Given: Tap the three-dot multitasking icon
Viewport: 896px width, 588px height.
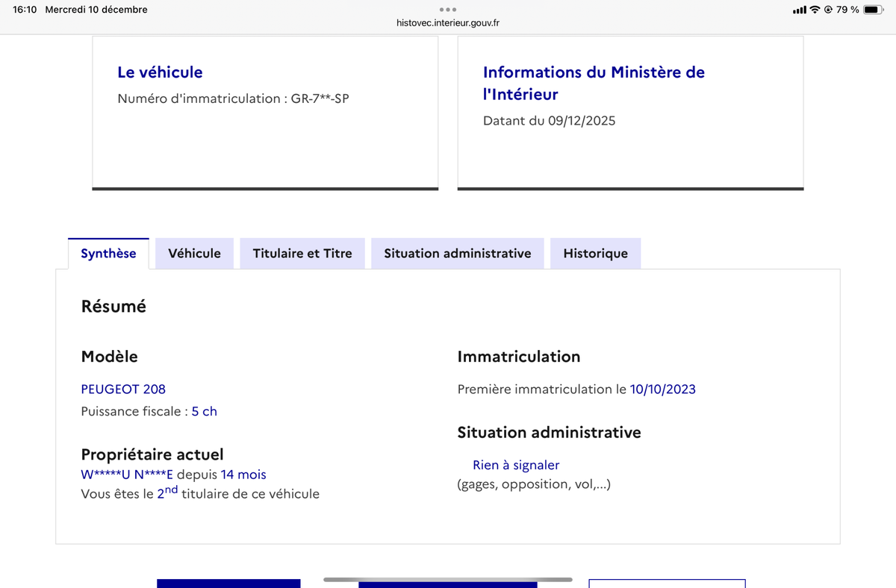Looking at the screenshot, I should pos(448,10).
